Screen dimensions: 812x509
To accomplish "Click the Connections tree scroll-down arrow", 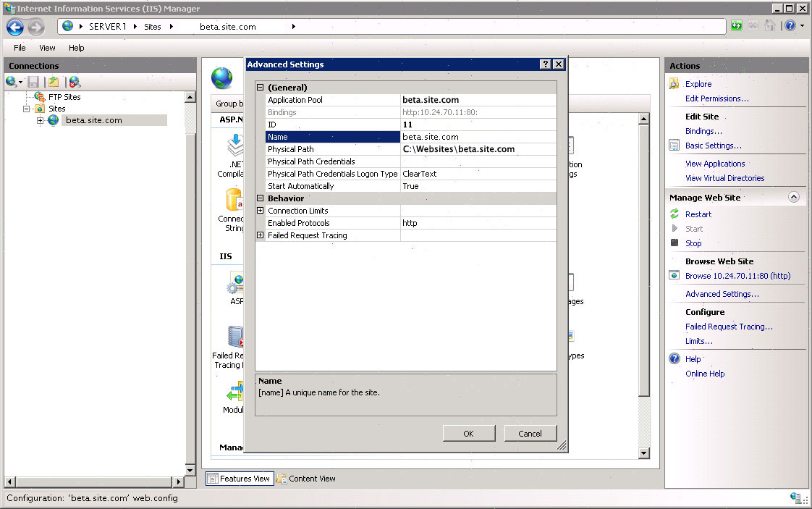I will (x=190, y=470).
